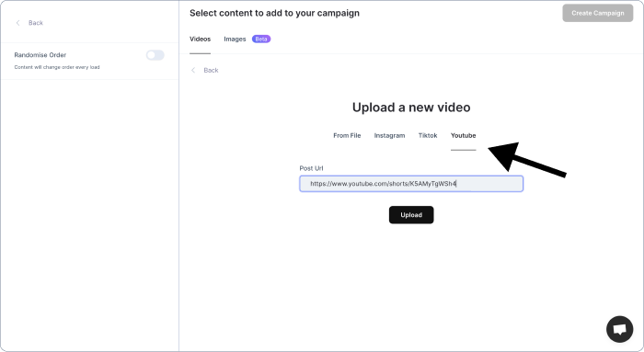Go Back using the sidebar Back link

coord(36,23)
